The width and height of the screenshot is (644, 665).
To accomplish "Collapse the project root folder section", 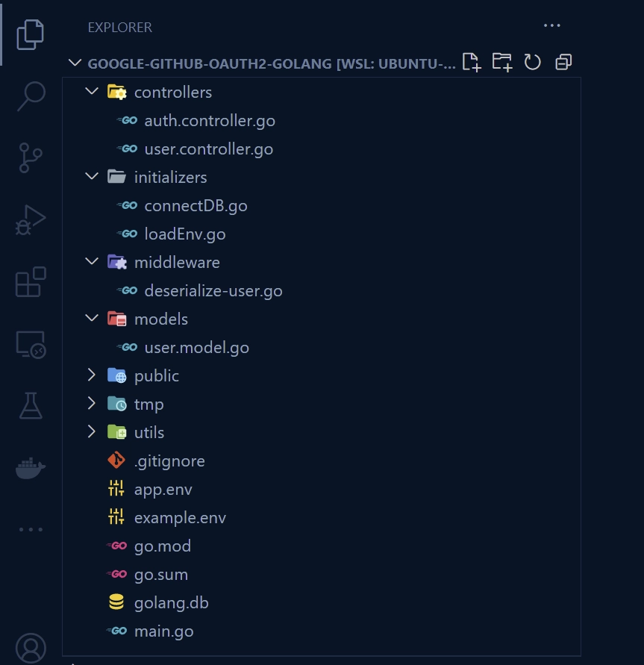I will [x=75, y=63].
